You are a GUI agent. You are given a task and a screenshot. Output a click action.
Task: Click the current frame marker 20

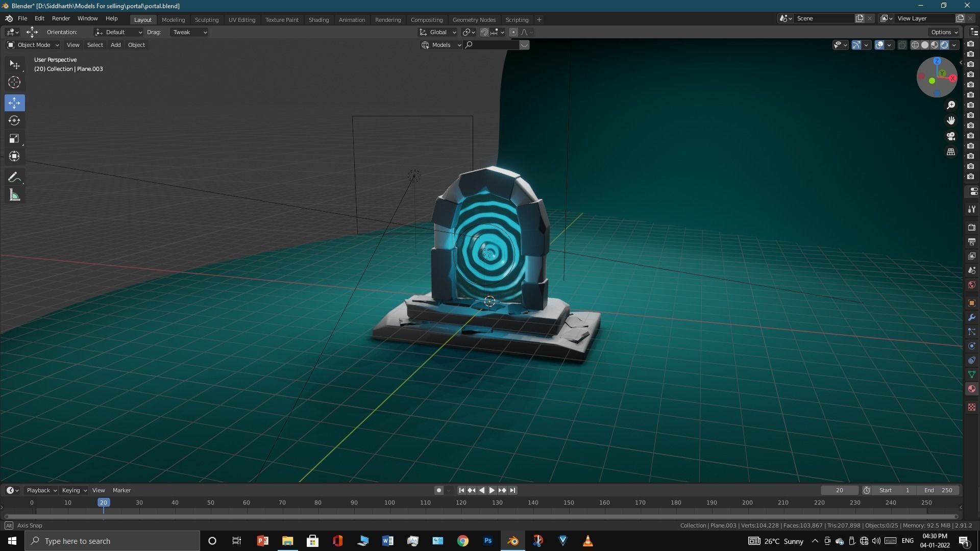(104, 503)
